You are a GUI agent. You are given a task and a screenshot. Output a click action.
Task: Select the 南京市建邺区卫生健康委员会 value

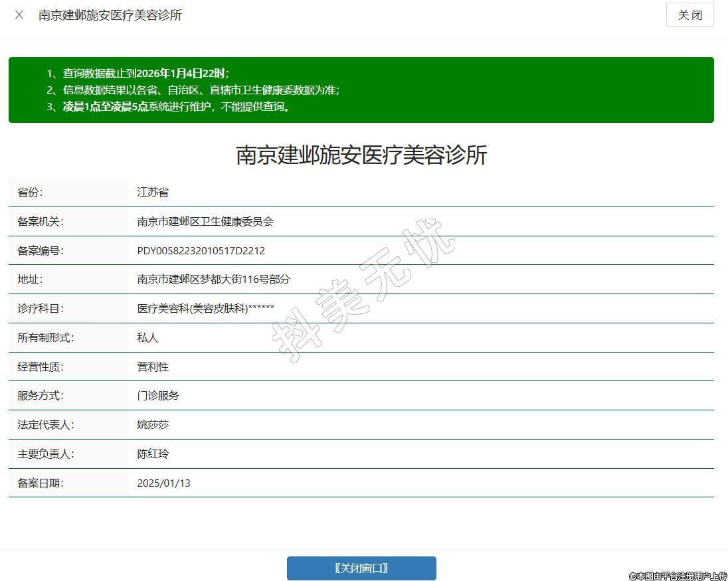point(205,222)
